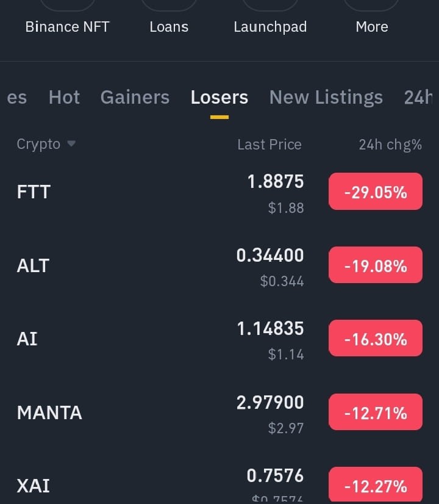The width and height of the screenshot is (439, 504).
Task: Open the Launchpad shortcut
Action: 270,27
